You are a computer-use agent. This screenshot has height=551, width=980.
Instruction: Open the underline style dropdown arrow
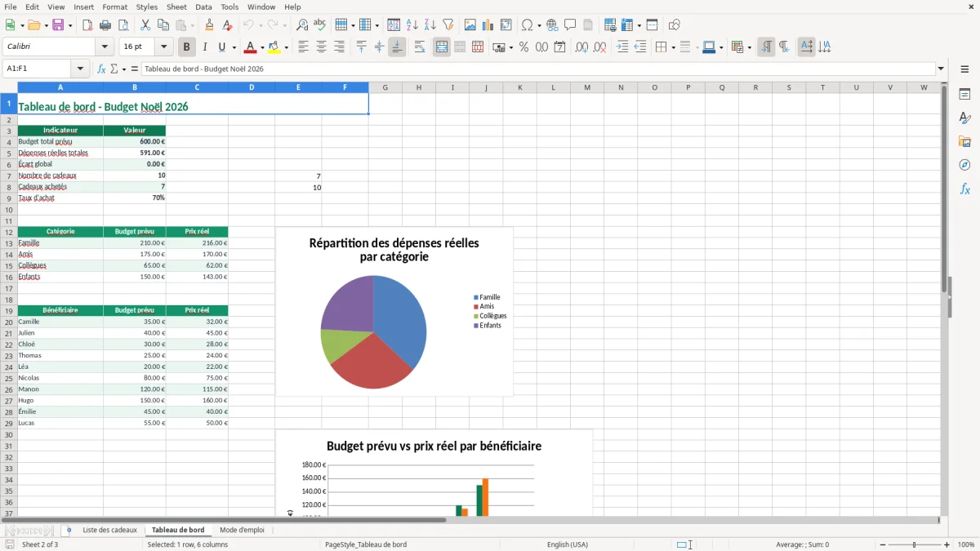coord(234,47)
